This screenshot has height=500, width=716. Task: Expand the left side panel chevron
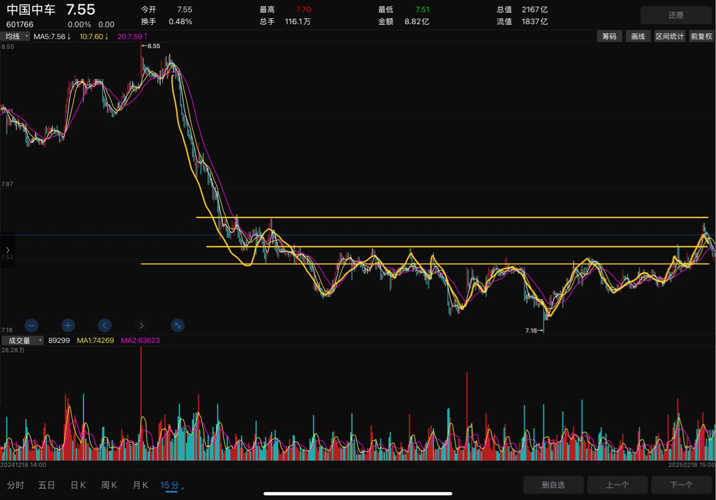click(7, 250)
